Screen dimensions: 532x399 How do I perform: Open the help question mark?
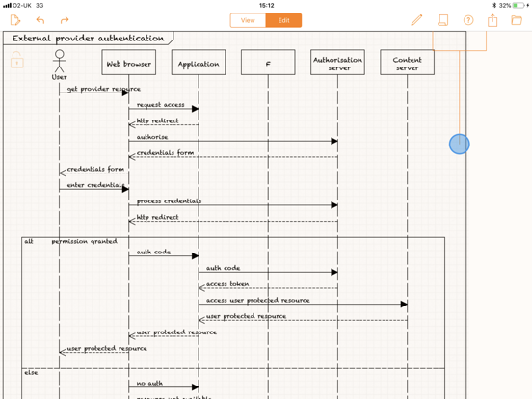(468, 20)
